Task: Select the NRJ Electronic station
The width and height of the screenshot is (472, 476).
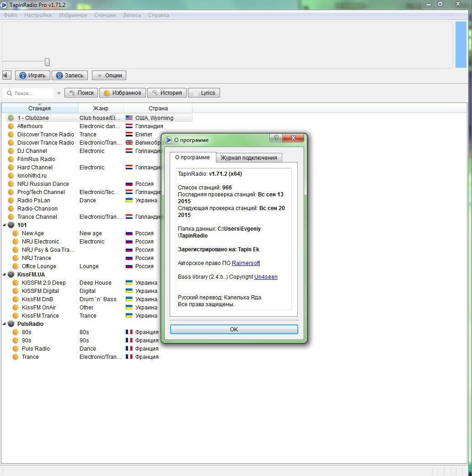Action: pos(40,242)
